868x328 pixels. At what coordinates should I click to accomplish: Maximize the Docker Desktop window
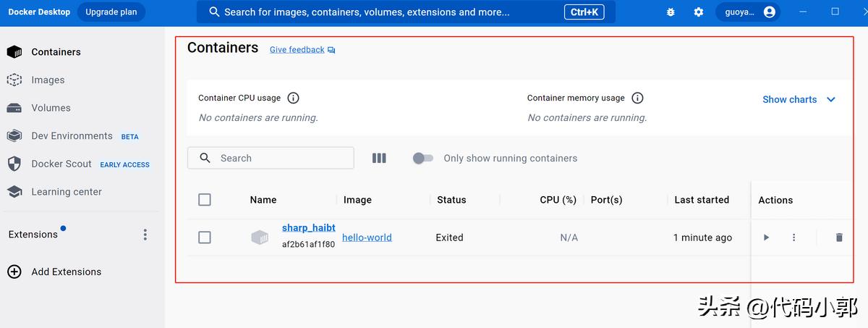pyautogui.click(x=835, y=12)
